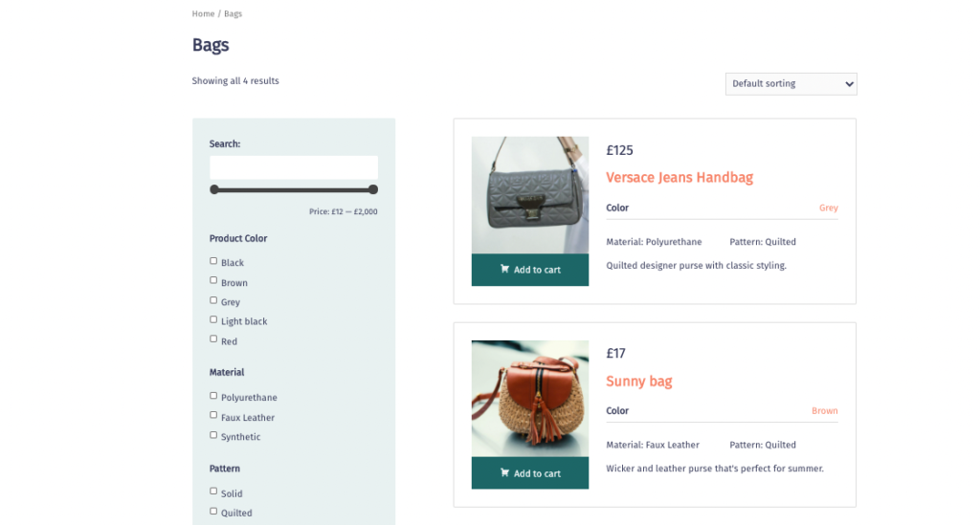Screen dimensions: 980x525
Task: Check the Light black filter
Action: tap(213, 319)
